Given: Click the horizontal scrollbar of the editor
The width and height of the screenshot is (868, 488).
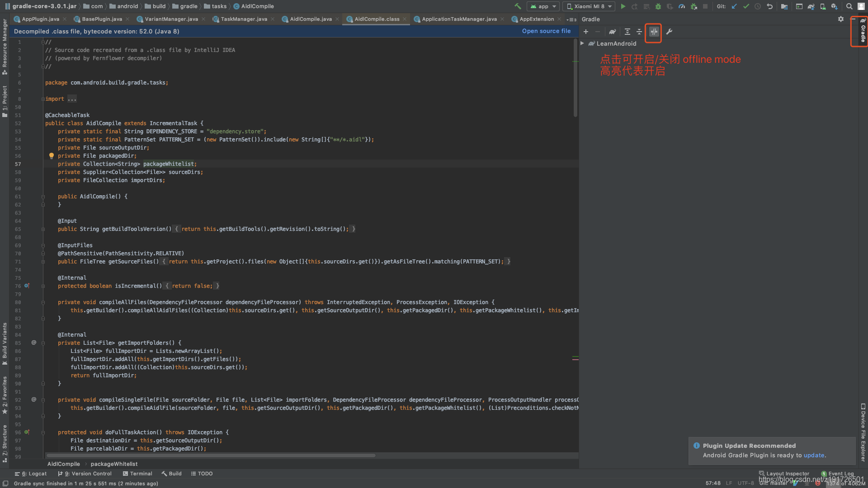Looking at the screenshot, I should click(211, 455).
